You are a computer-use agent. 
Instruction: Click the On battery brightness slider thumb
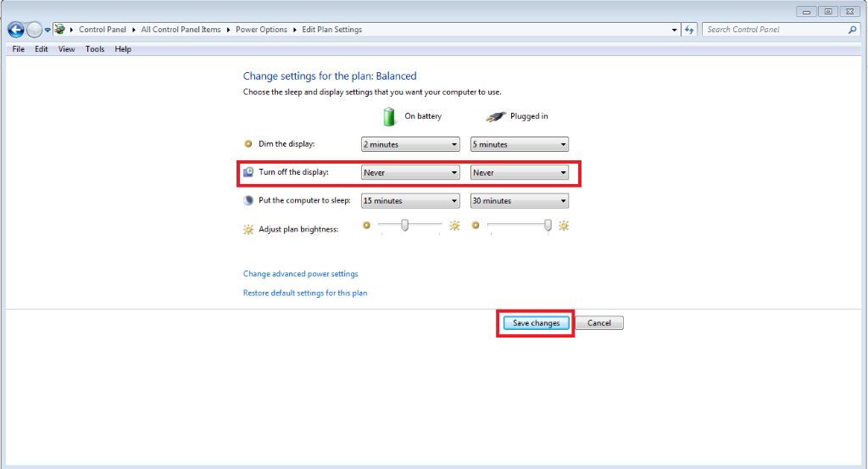[405, 225]
